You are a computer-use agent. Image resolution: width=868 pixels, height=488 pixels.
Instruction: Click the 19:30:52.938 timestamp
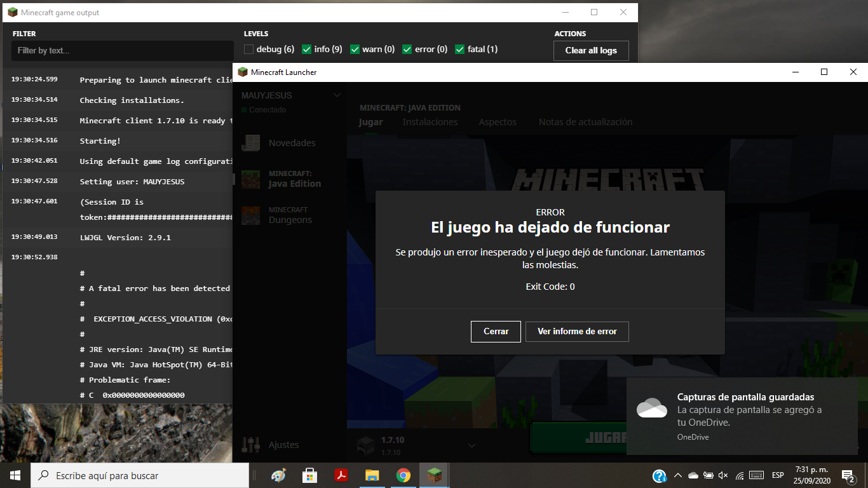pyautogui.click(x=34, y=257)
